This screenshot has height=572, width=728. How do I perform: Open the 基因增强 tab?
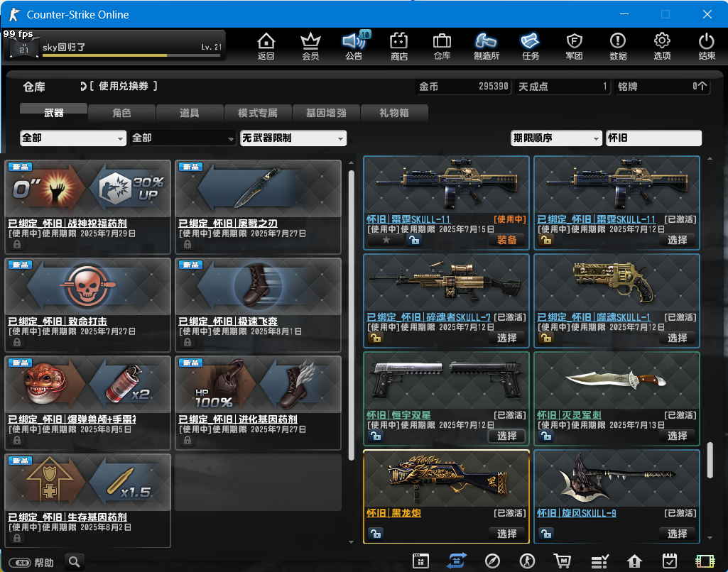coord(326,113)
